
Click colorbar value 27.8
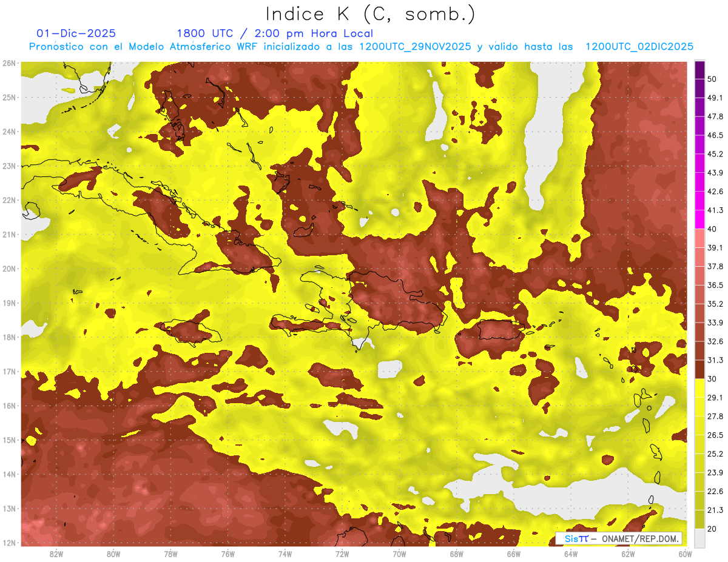715,416
